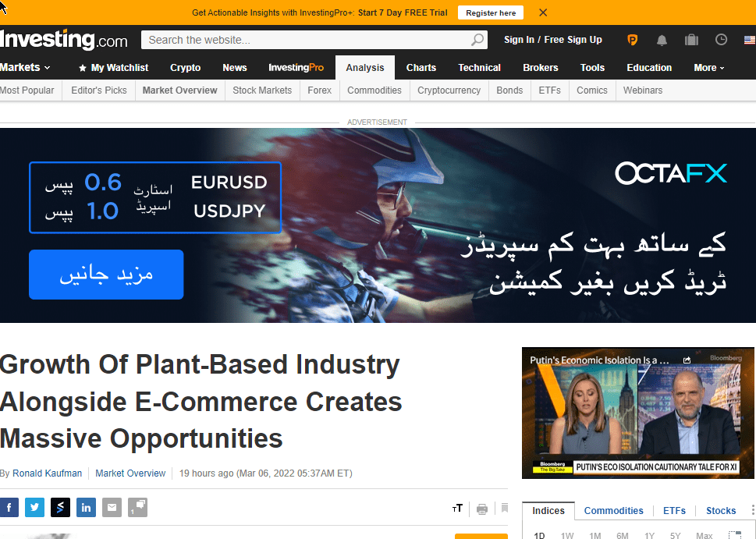The image size is (756, 539).
Task: Open InvestingPro in the navigation bar
Action: (296, 68)
